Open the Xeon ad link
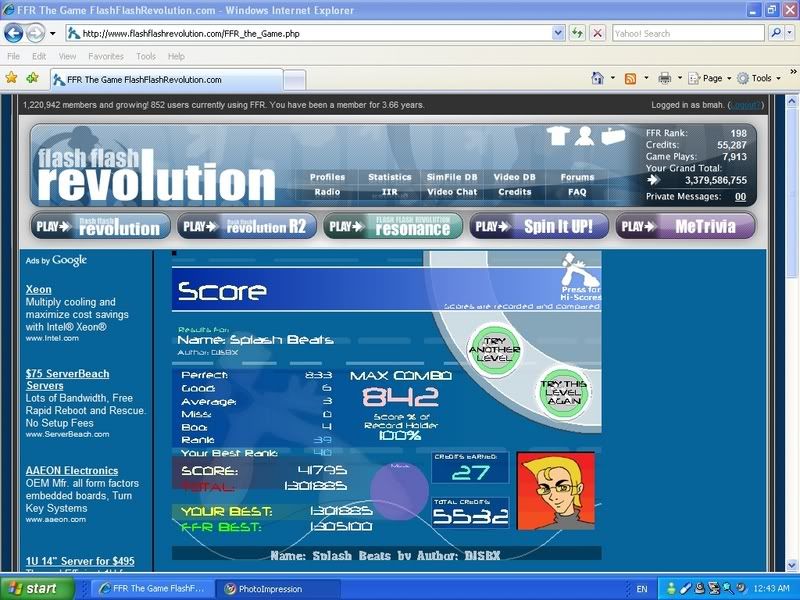This screenshot has height=600, width=800. click(x=38, y=290)
